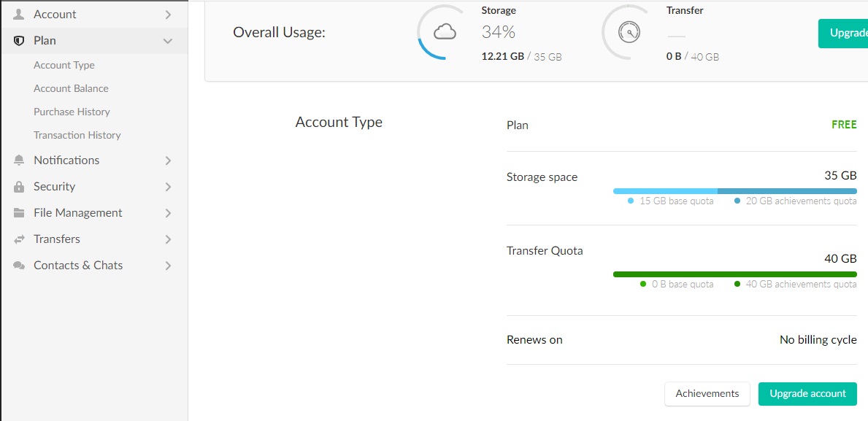This screenshot has height=421, width=868.
Task: Click the Transfer gauge usage icon
Action: click(x=629, y=33)
